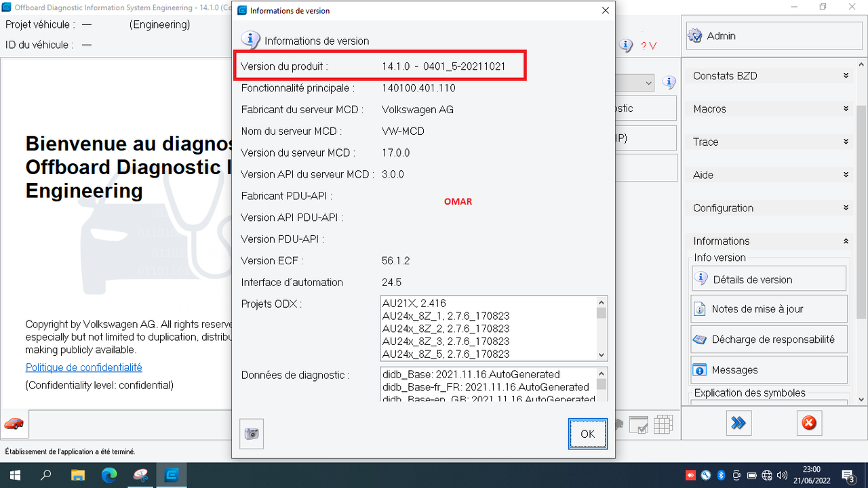Open Détails de version
Viewport: 868px width, 488px height.
coord(768,279)
